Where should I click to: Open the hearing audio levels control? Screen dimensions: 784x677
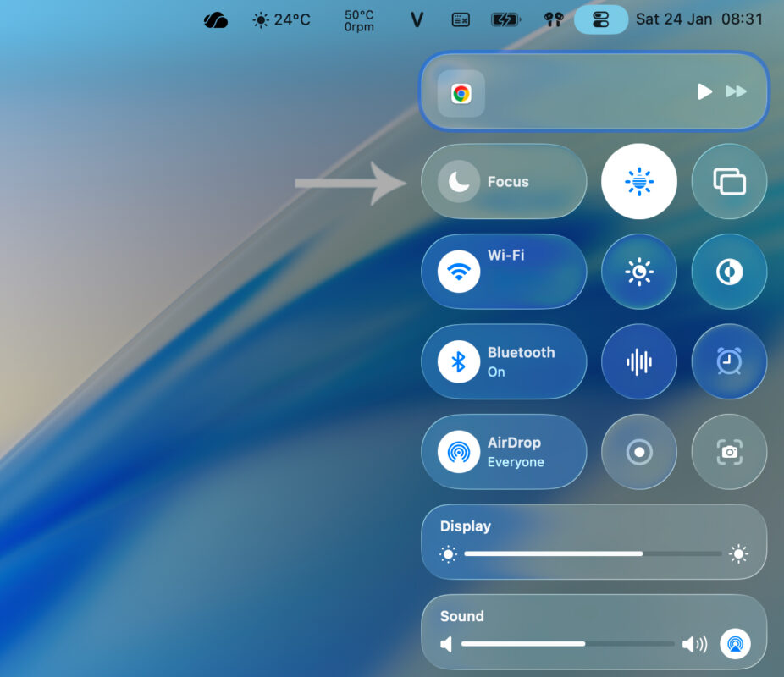pyautogui.click(x=638, y=361)
